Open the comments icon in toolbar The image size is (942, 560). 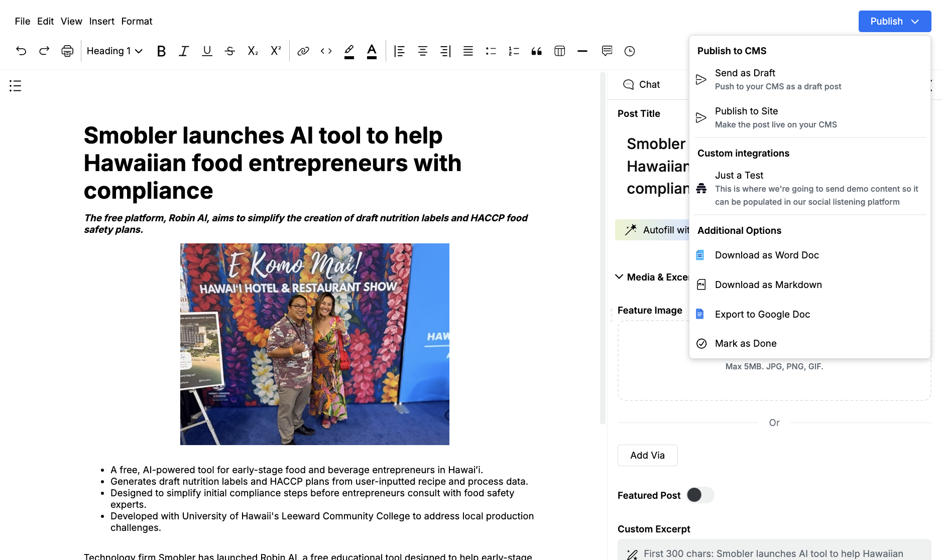(607, 51)
